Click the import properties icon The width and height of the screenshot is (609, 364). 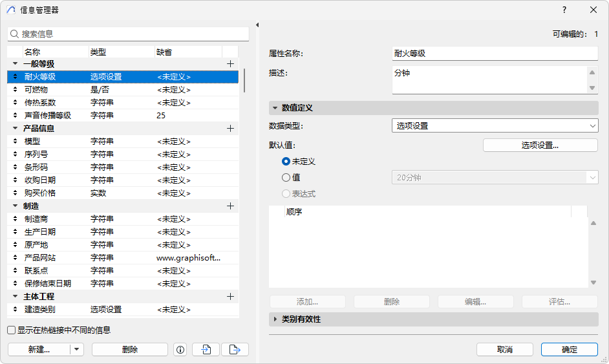206,350
